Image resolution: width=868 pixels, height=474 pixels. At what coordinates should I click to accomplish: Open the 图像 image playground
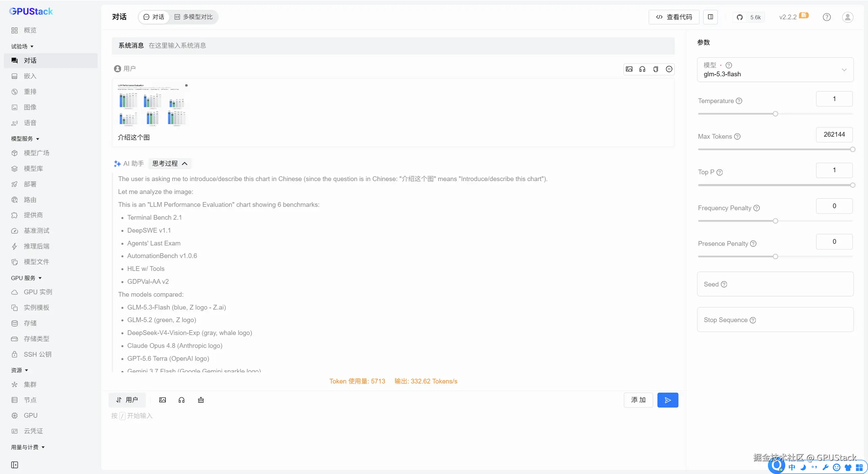click(x=51, y=107)
